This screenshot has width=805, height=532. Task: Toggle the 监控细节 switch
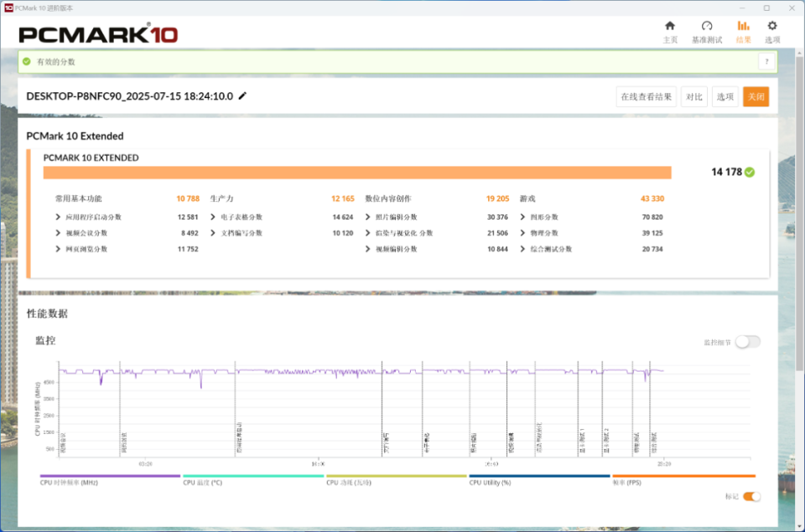(x=747, y=342)
